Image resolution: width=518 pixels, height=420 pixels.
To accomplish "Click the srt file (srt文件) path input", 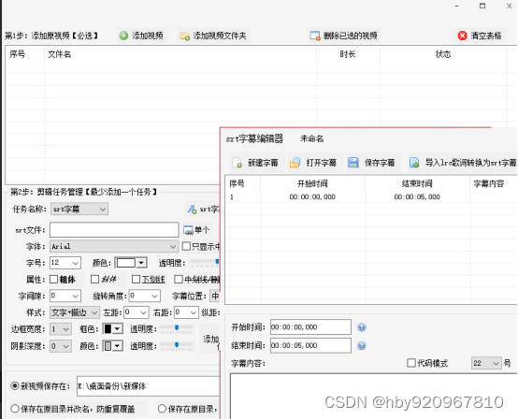I will (x=114, y=230).
